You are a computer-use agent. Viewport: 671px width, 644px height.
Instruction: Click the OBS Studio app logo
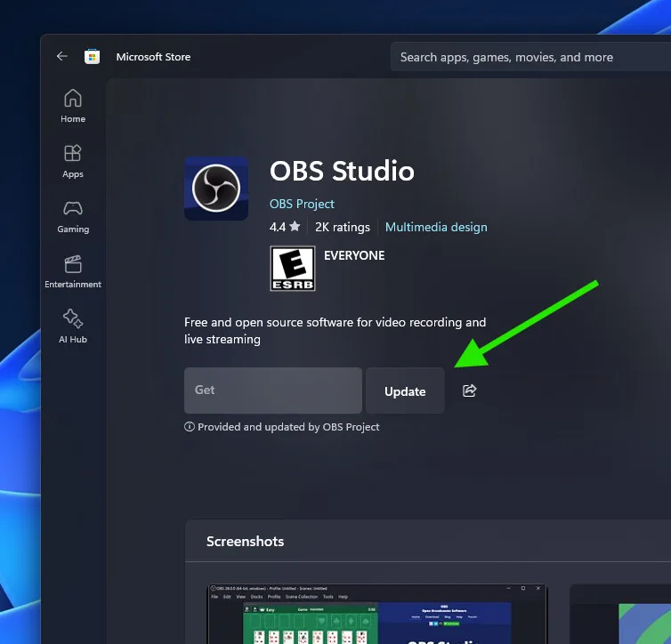click(216, 189)
